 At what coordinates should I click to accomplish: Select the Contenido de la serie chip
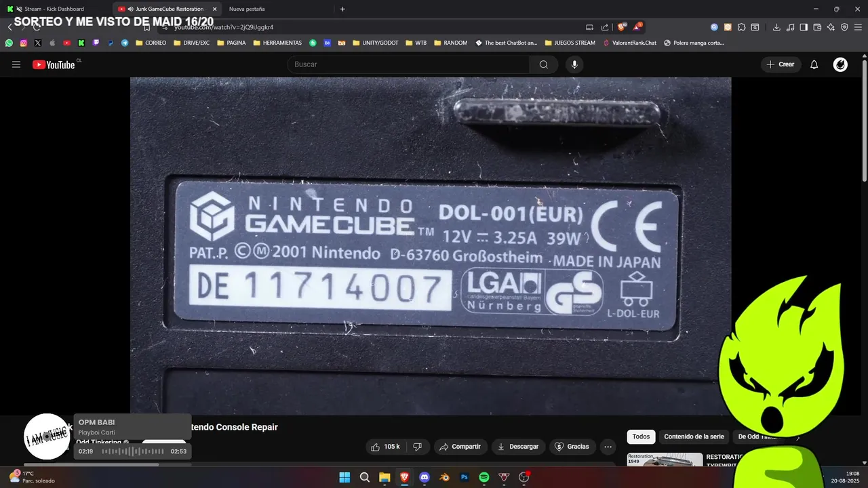694,436
